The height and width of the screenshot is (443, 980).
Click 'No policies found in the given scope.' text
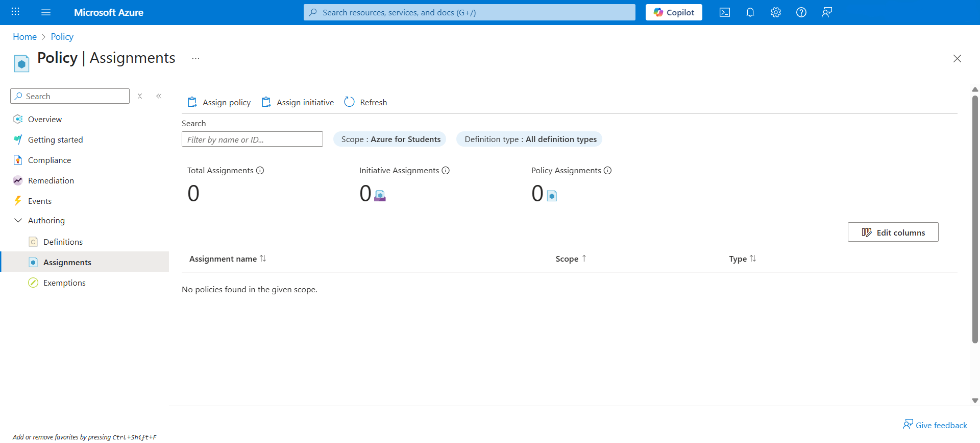pos(250,290)
